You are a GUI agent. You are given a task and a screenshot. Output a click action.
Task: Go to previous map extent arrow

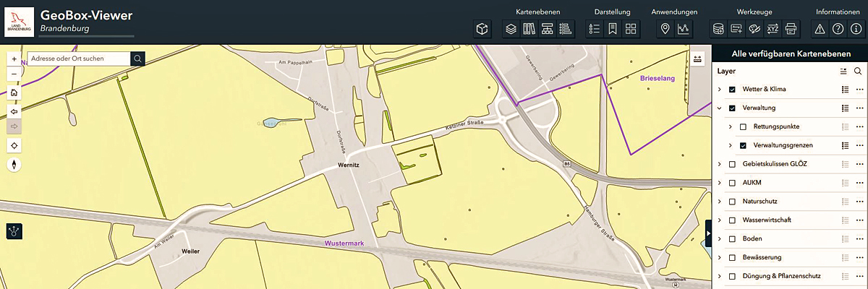pyautogui.click(x=14, y=111)
